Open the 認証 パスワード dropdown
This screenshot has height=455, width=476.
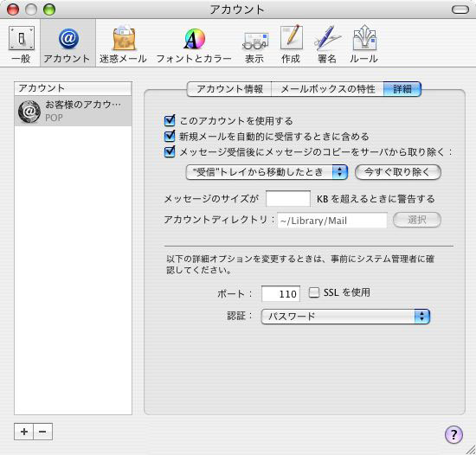(345, 317)
